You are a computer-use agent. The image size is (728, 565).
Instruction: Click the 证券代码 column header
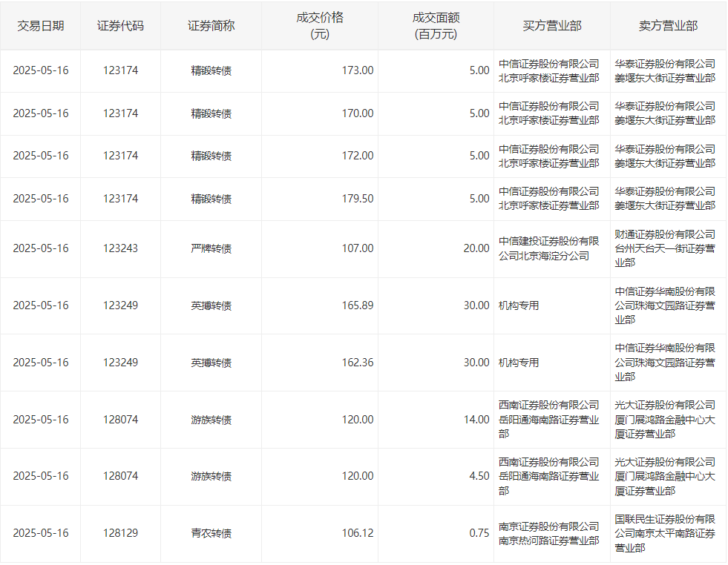[x=120, y=26]
